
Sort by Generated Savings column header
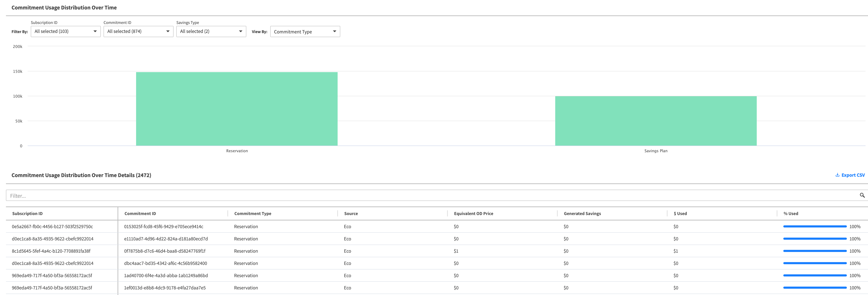[582, 213]
